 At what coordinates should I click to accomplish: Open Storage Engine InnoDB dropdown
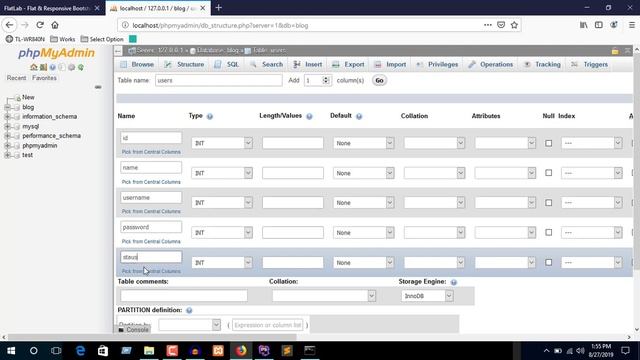tap(427, 296)
